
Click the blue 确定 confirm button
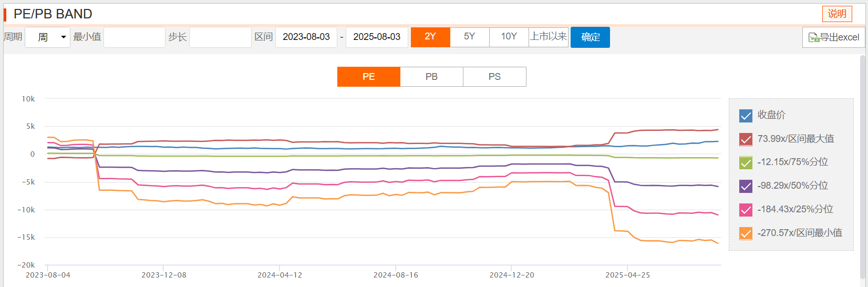[x=590, y=37]
